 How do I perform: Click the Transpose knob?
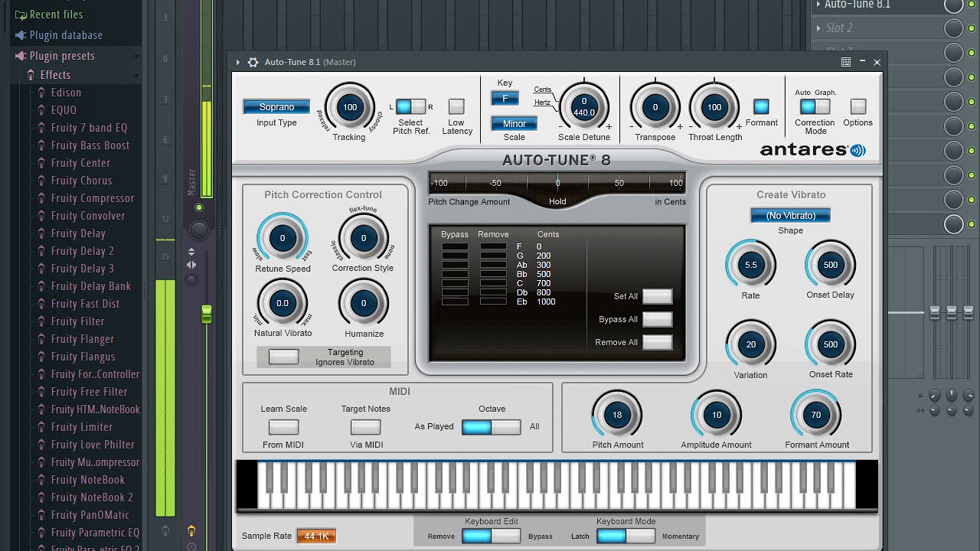(x=655, y=107)
